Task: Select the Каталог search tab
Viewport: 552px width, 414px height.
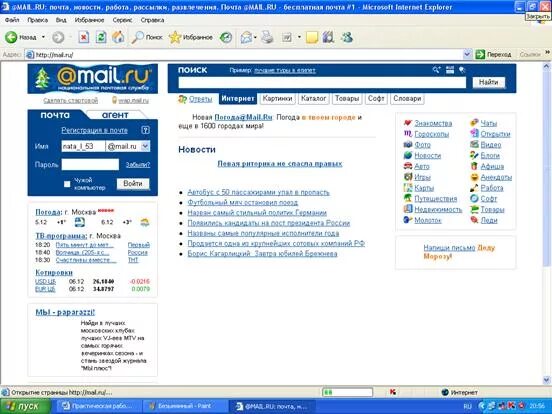Action: [x=313, y=99]
